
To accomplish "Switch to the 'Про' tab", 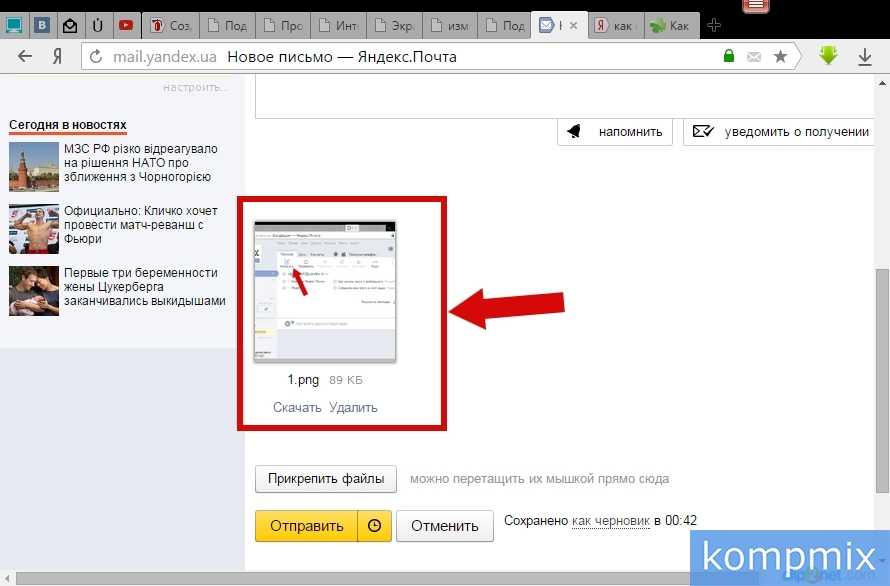I will [x=283, y=26].
